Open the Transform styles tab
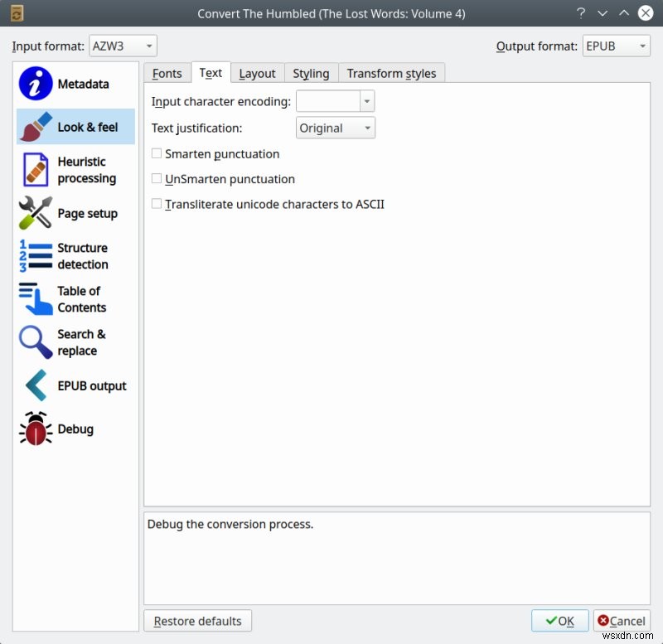 [391, 73]
